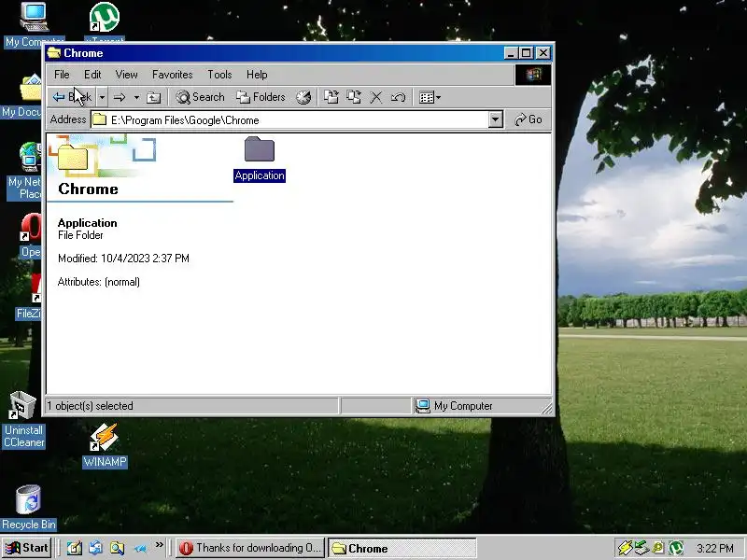Click the second system tray icon
The image size is (747, 560).
pyautogui.click(x=641, y=548)
